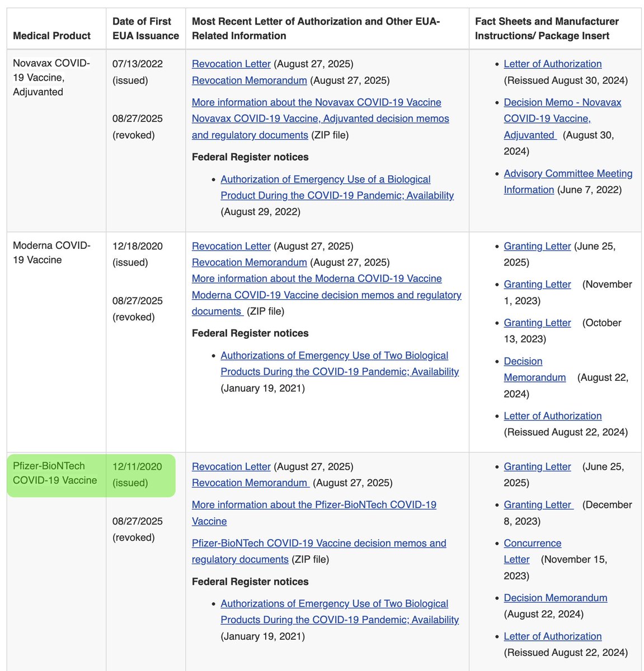Open Moderna Revocation Letter link
Screen dimensions: 644x671
click(x=231, y=246)
